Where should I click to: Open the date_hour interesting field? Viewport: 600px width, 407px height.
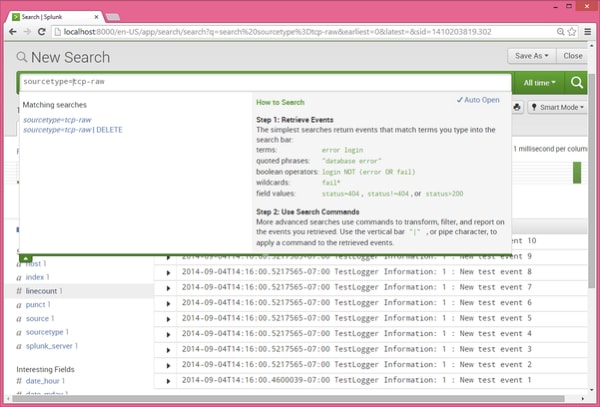[42, 381]
